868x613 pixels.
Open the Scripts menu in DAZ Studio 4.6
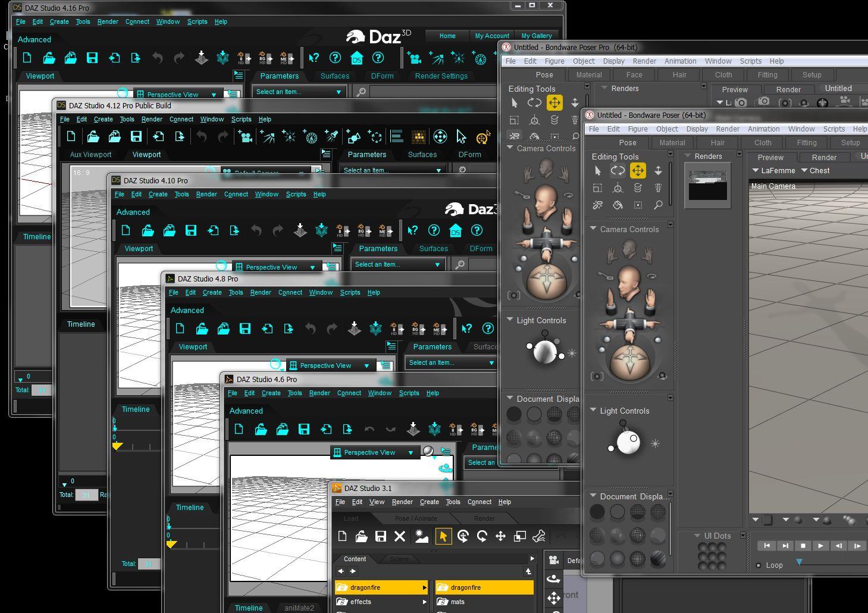pyautogui.click(x=409, y=393)
